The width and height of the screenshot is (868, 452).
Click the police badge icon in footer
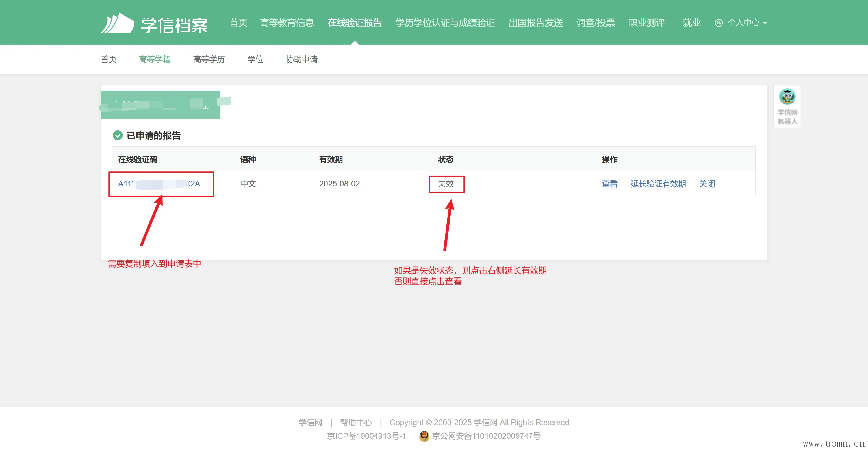coord(424,436)
